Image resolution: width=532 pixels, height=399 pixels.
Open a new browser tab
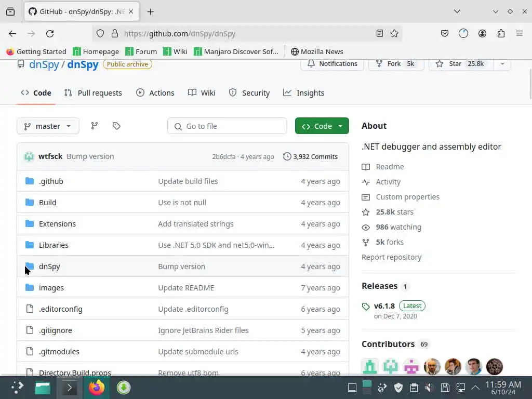pyautogui.click(x=150, y=12)
